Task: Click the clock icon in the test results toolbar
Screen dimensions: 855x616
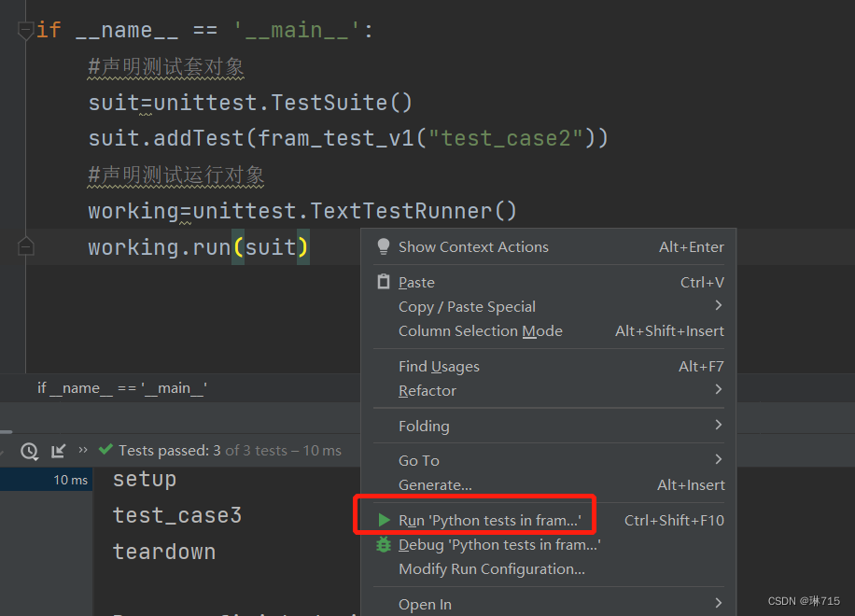Action: tap(29, 451)
